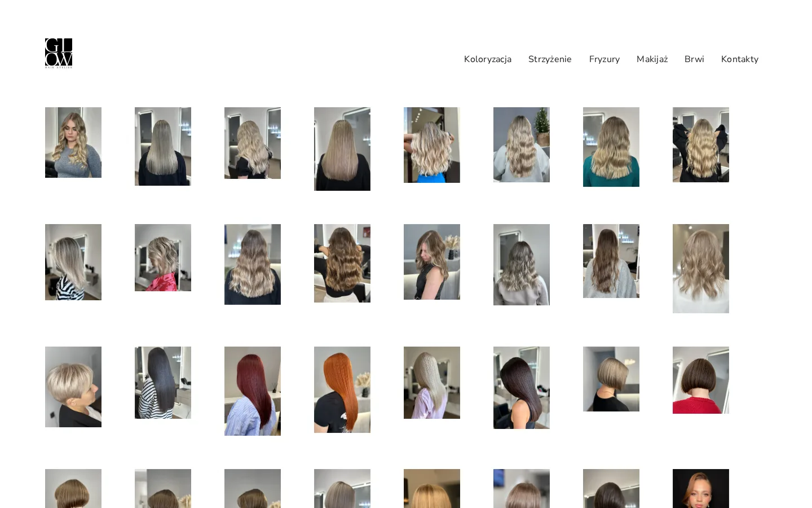Open platinum hair photo with lilac top

point(432,383)
